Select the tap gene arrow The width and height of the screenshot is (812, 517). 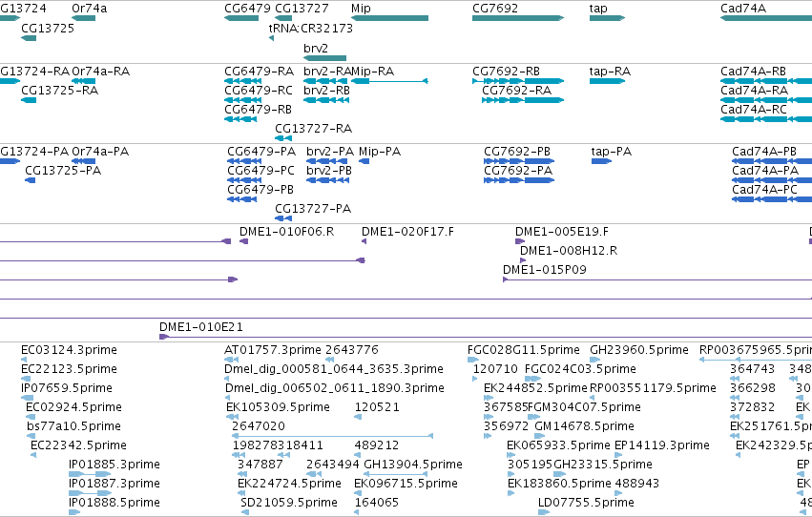(607, 18)
